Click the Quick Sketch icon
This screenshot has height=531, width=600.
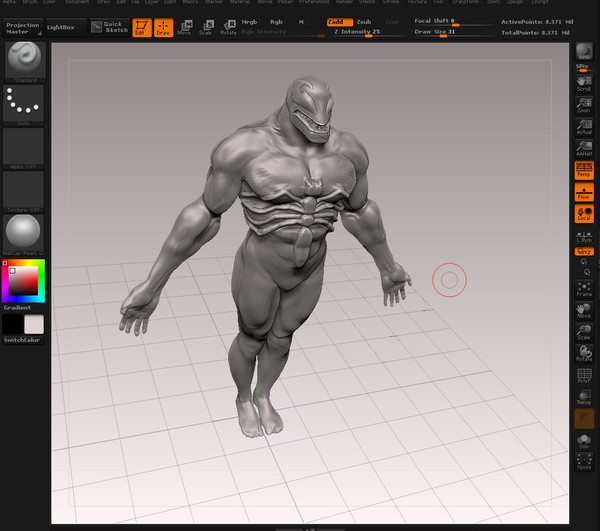tap(109, 27)
